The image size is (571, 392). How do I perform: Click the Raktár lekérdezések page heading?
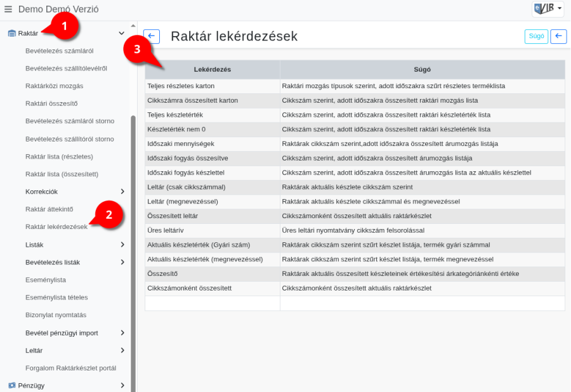pyautogui.click(x=234, y=36)
